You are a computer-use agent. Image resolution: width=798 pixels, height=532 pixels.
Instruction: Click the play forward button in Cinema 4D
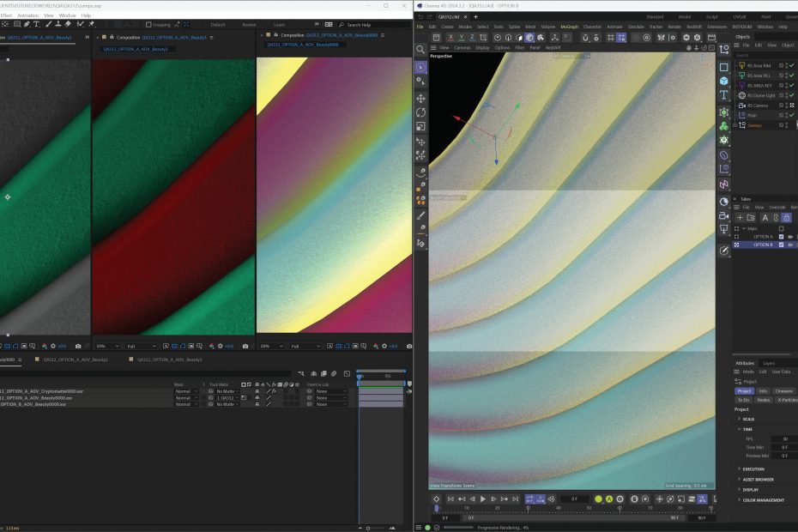(482, 499)
